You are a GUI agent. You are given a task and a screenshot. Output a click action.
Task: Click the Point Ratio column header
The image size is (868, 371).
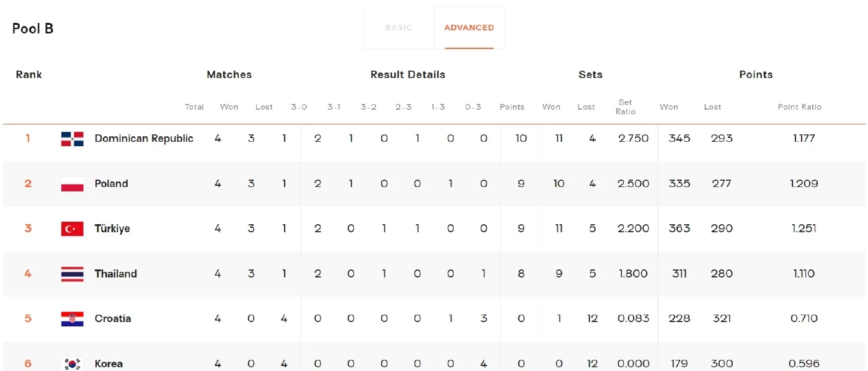799,107
